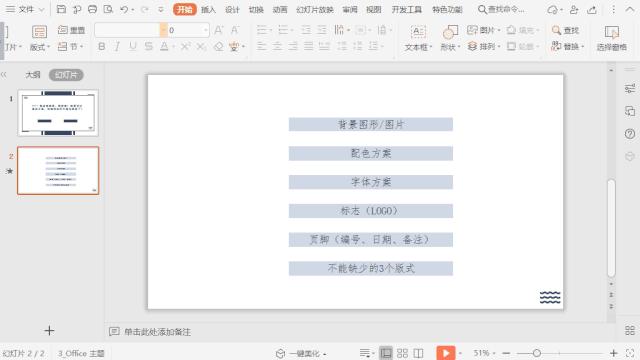This screenshot has width=640, height=360.
Task: Click the collaborate user icon at top right
Action: point(574,9)
